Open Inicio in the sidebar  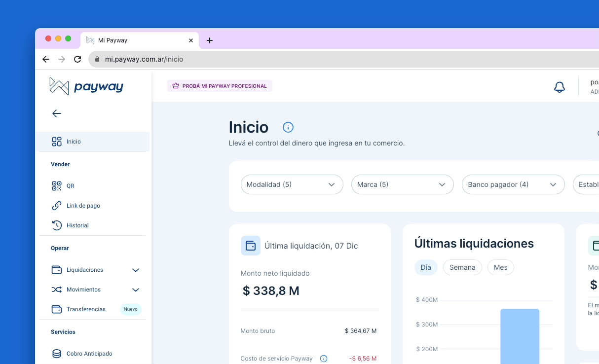(93, 142)
